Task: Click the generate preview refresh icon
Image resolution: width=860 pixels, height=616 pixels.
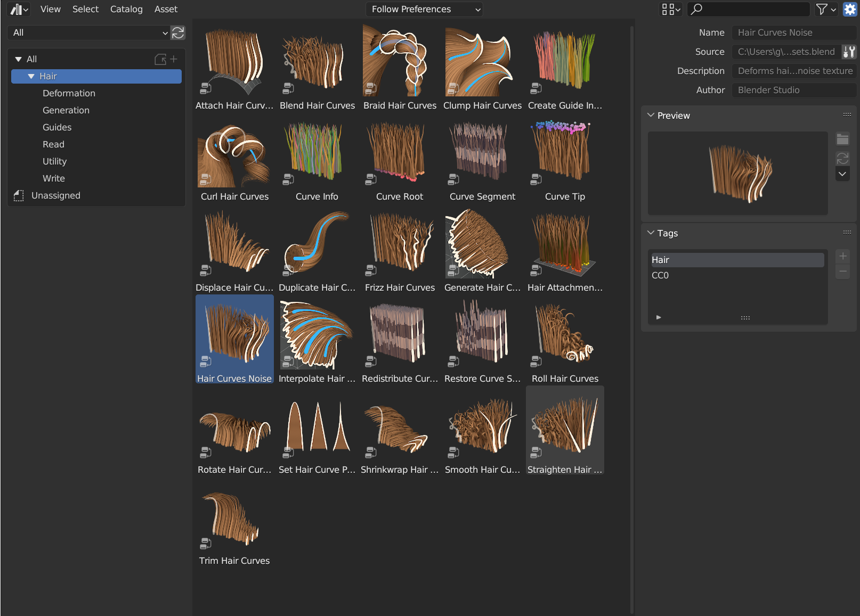Action: pos(842,158)
